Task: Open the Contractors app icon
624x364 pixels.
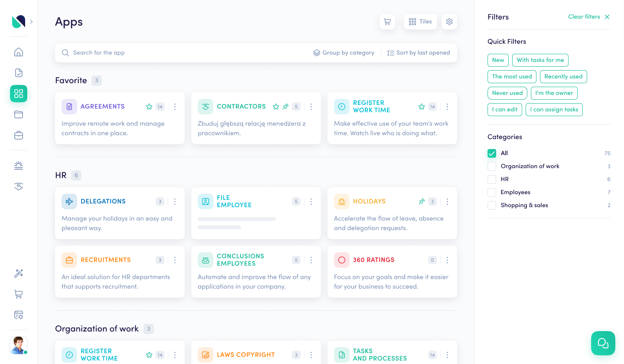Action: [x=205, y=107]
